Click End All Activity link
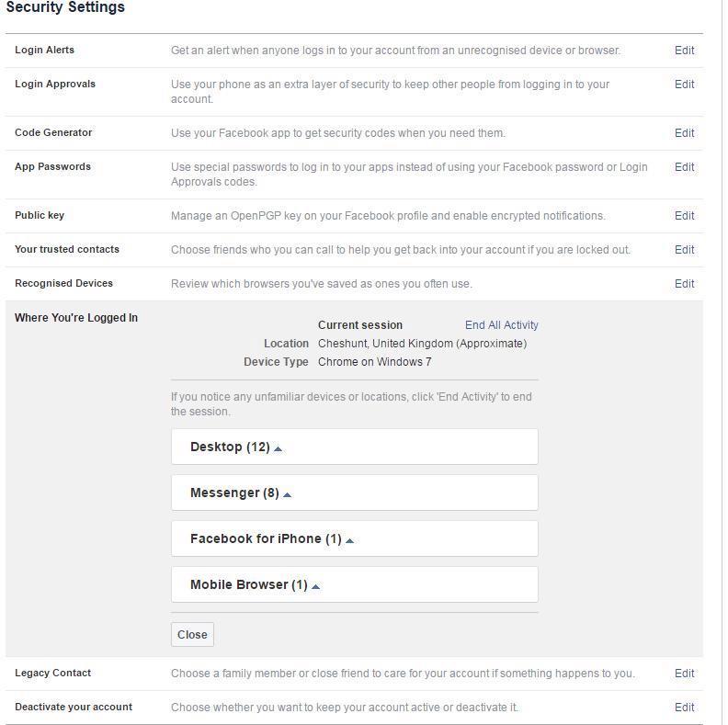This screenshot has height=725, width=728. [x=501, y=325]
